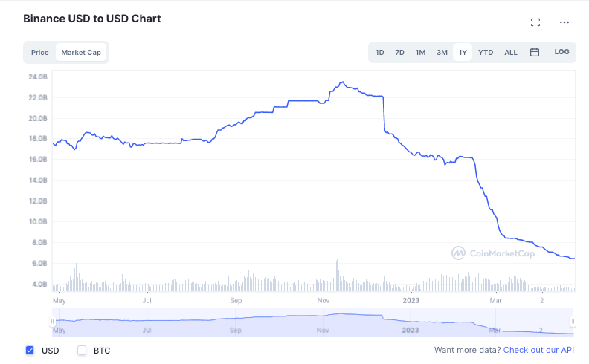Select the 1D time range
The width and height of the screenshot is (589, 364).
(x=380, y=53)
